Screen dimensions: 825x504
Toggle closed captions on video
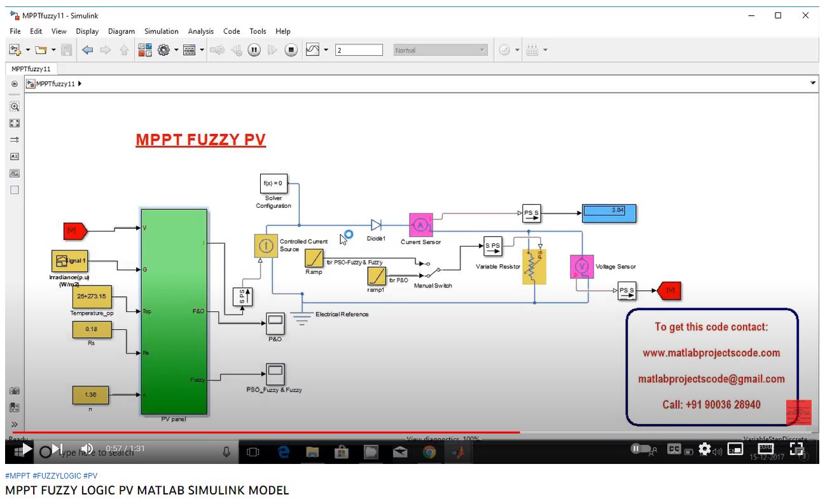(x=674, y=449)
